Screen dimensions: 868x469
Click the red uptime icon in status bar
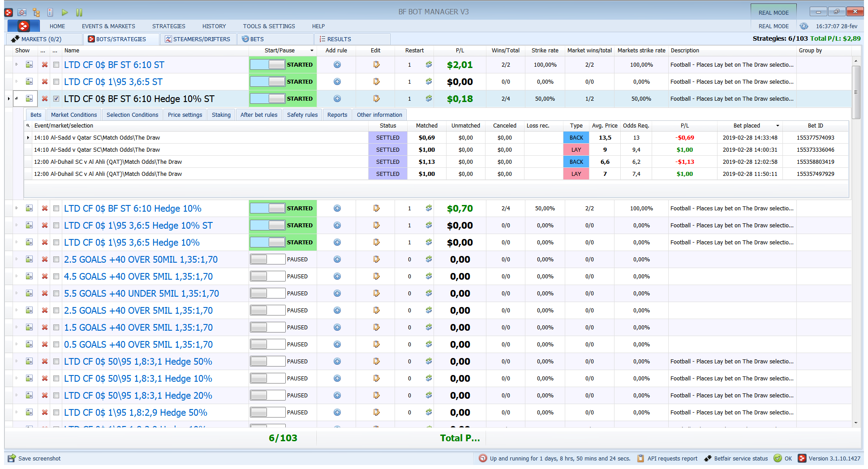(x=483, y=458)
